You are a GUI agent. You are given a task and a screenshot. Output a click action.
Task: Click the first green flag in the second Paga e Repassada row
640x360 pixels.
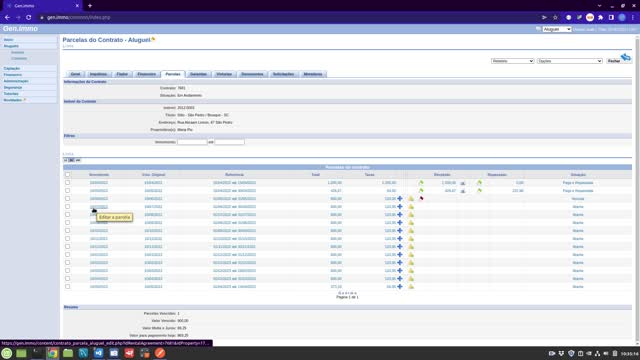pos(421,191)
